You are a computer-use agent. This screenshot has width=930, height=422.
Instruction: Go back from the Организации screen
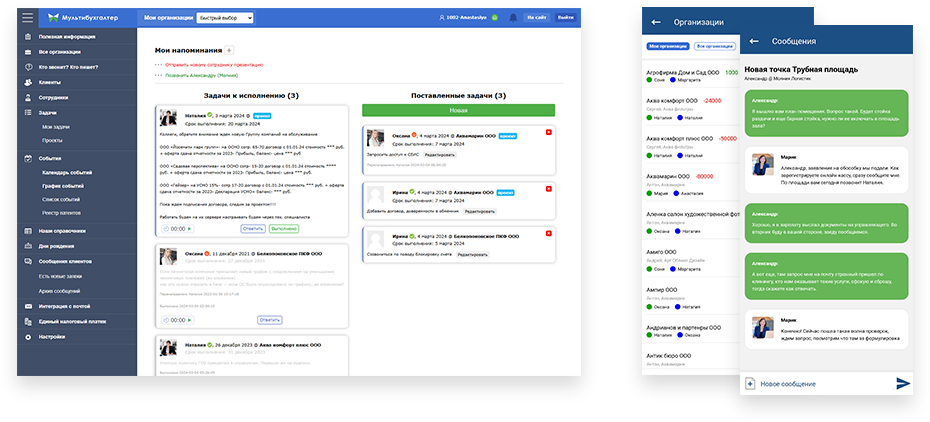(656, 21)
